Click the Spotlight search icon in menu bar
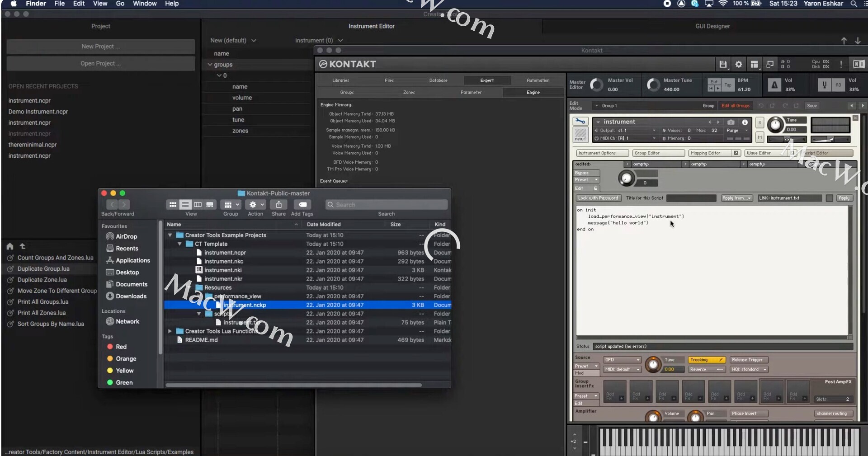This screenshot has width=868, height=456. pyautogui.click(x=854, y=4)
